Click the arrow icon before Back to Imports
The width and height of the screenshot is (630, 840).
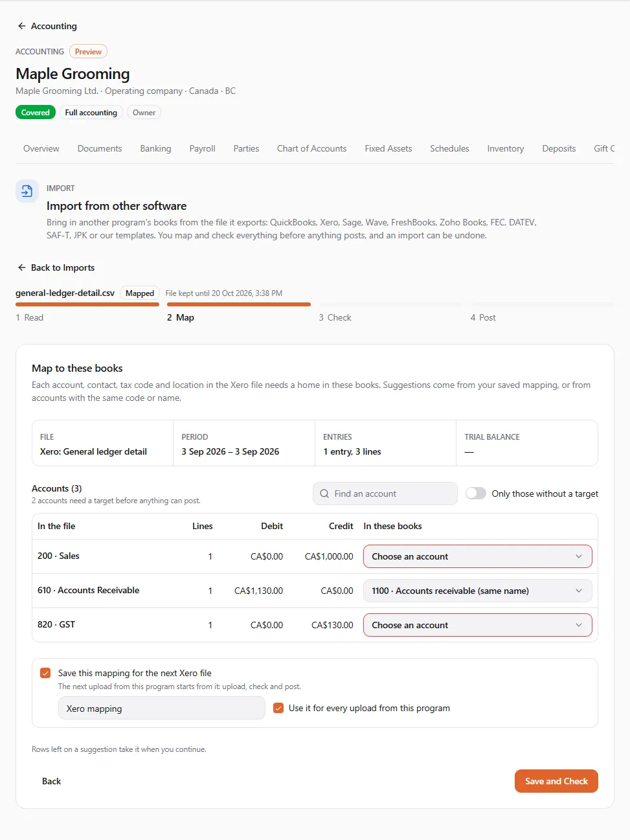pyautogui.click(x=22, y=267)
